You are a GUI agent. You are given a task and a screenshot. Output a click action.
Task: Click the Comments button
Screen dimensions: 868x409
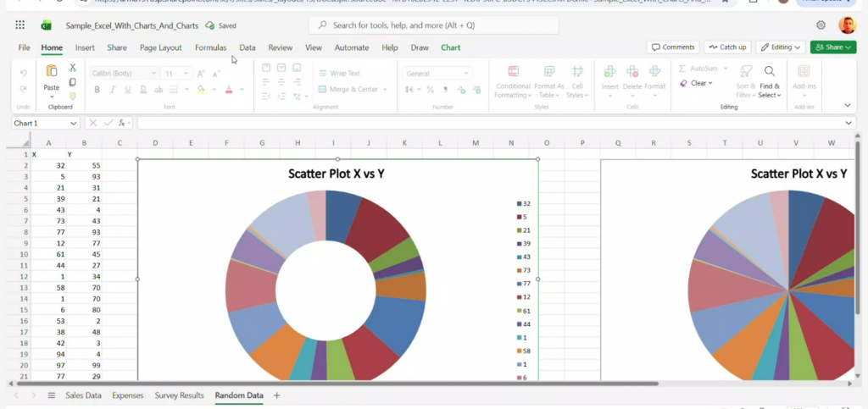(673, 47)
